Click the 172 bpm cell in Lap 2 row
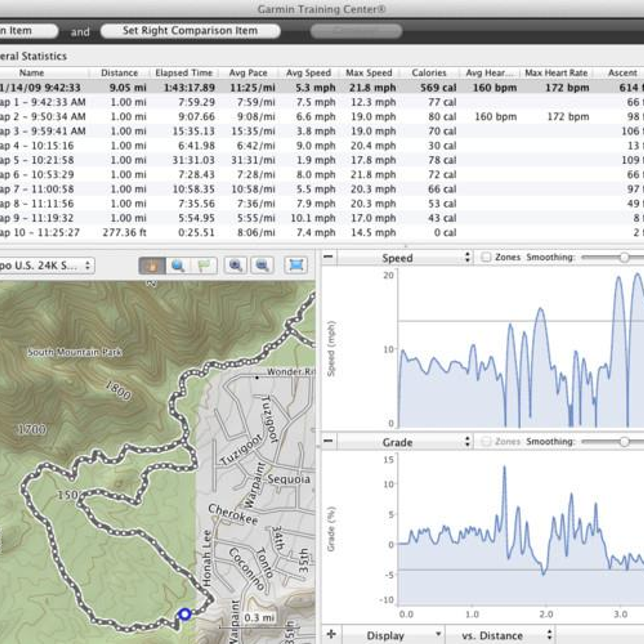 [x=568, y=116]
